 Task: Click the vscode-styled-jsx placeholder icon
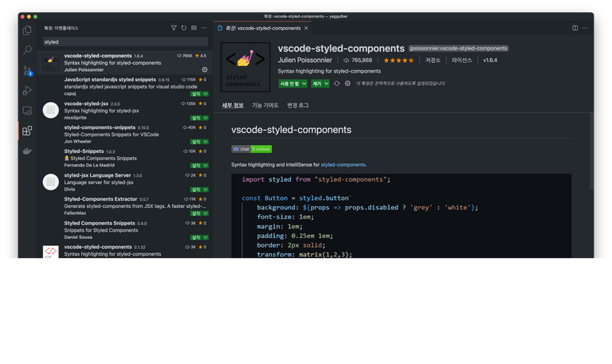point(51,111)
